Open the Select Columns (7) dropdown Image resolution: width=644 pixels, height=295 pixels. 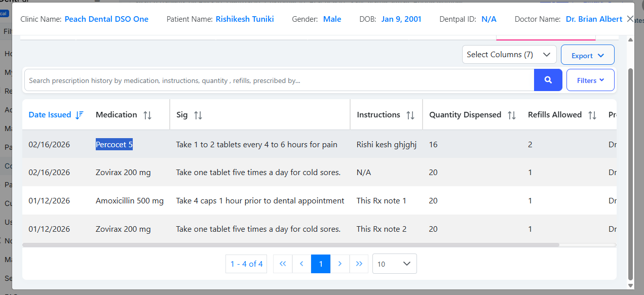pos(509,55)
